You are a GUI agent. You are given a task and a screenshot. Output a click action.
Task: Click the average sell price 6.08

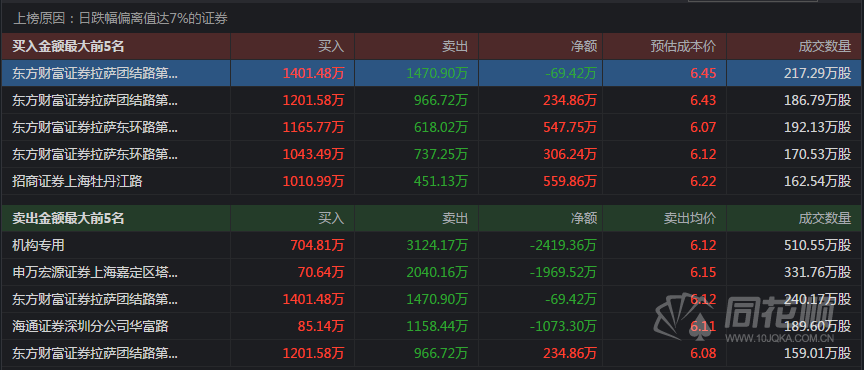point(703,353)
